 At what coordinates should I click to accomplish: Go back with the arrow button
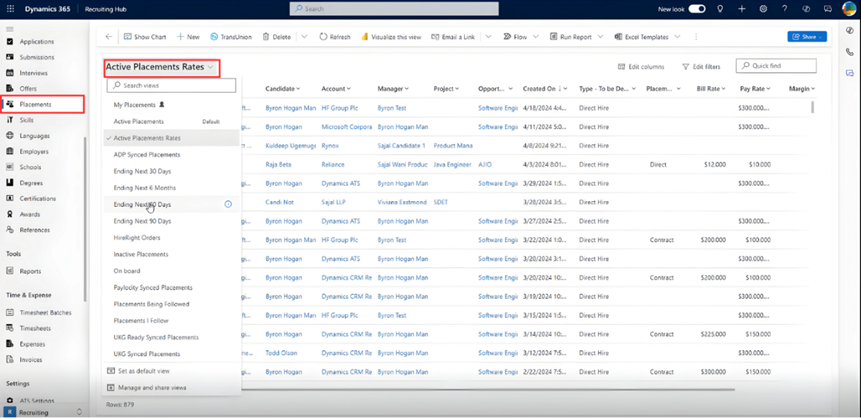(x=109, y=37)
